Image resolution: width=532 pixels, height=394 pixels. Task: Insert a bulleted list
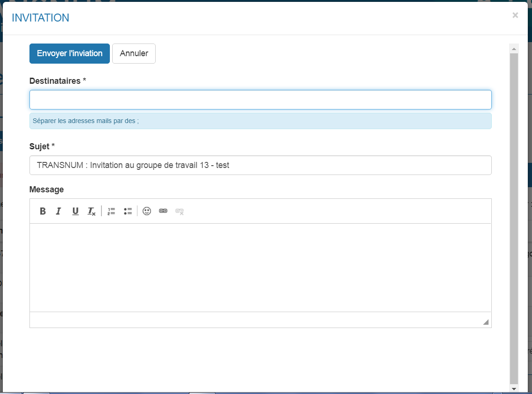pyautogui.click(x=128, y=211)
